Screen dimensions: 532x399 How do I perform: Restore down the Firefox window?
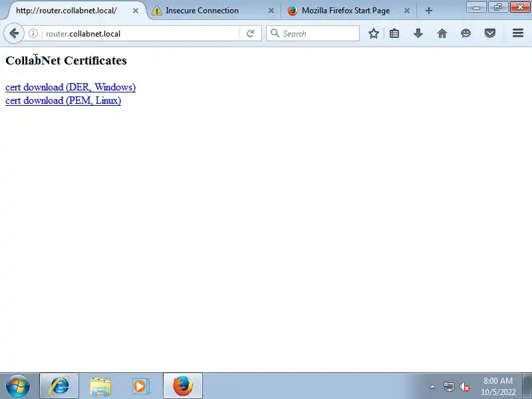click(x=498, y=7)
